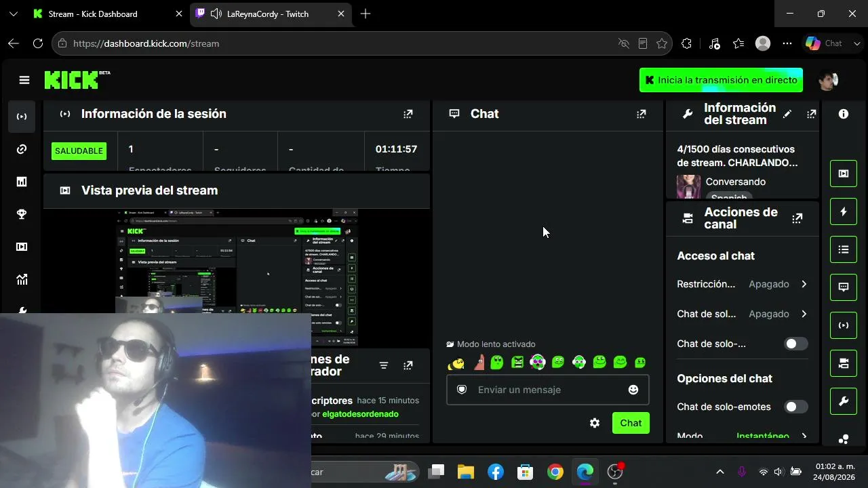The height and width of the screenshot is (488, 868).
Task: Insert the yellow bee emote
Action: click(456, 363)
